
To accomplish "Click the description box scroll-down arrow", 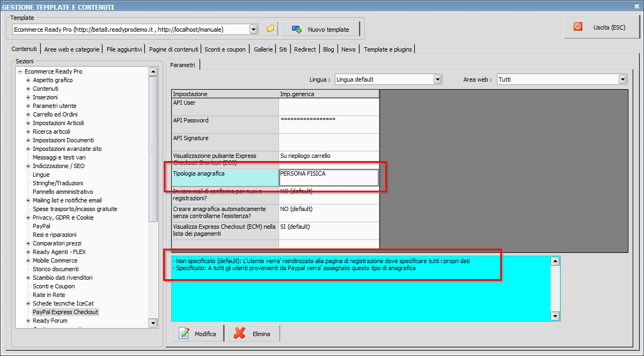I will click(x=555, y=316).
